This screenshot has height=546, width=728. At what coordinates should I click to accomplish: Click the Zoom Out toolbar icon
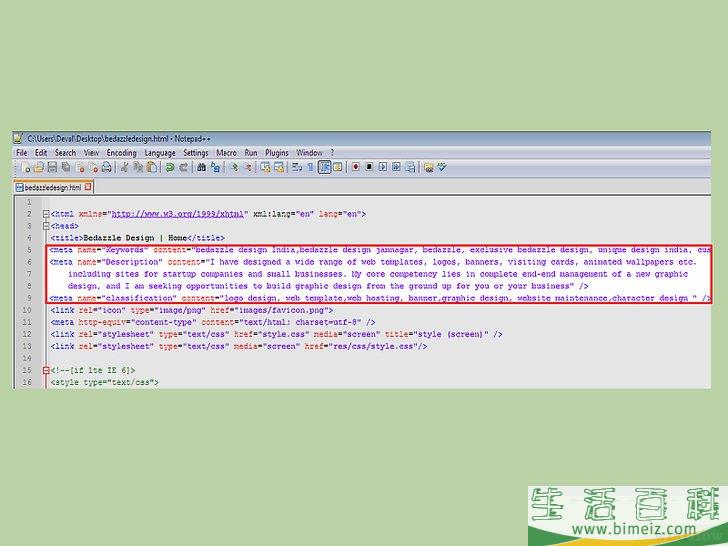coord(247,167)
